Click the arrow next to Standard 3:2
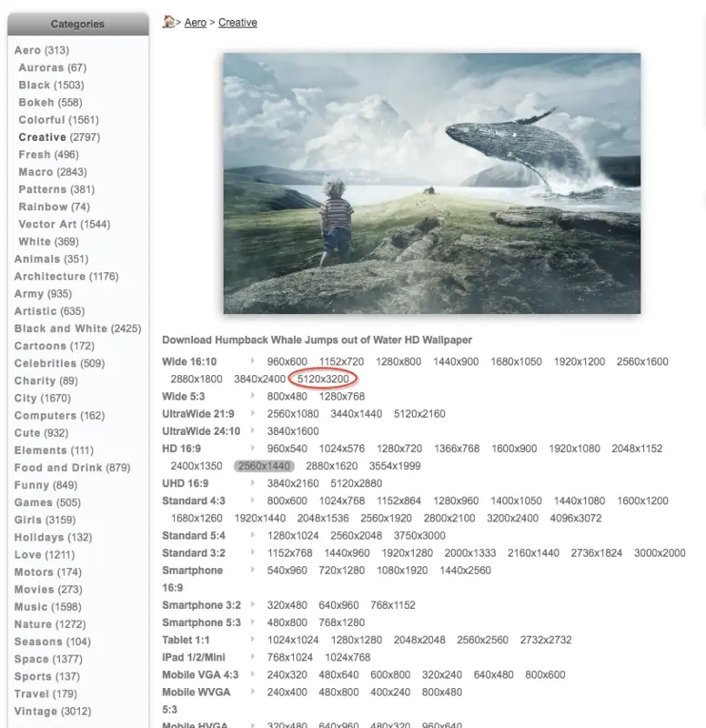This screenshot has width=706, height=728. (253, 552)
